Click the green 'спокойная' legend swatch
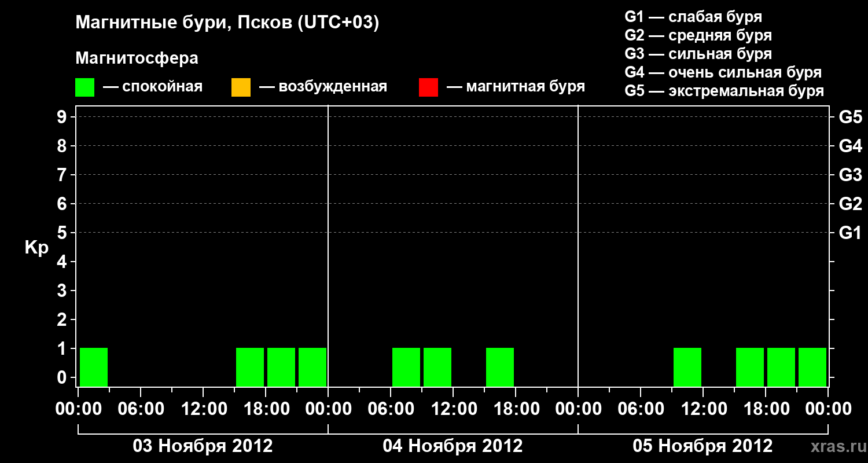Screen dimensions: 868x463 coord(84,87)
